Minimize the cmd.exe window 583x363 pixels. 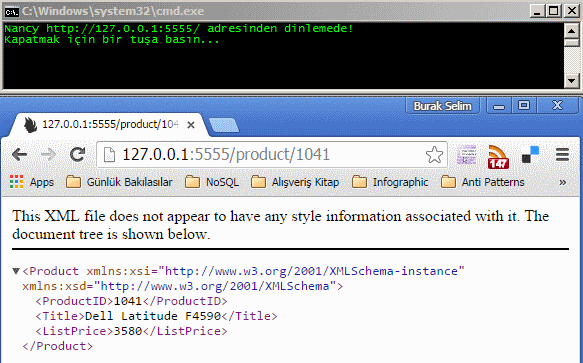tap(537, 11)
